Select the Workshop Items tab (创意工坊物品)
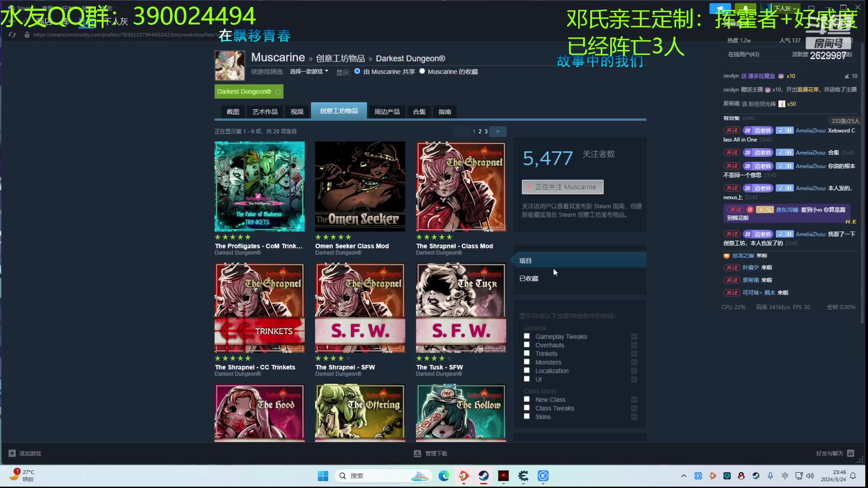 click(339, 111)
